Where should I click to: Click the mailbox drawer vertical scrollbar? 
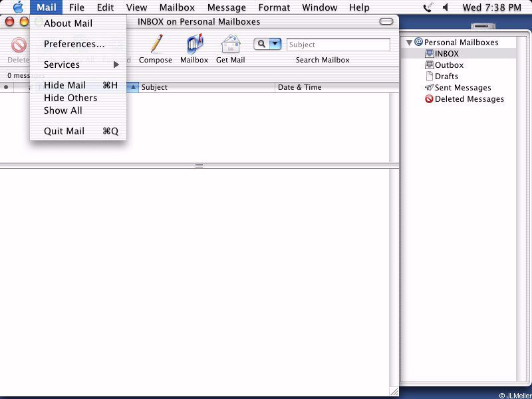(x=522, y=209)
